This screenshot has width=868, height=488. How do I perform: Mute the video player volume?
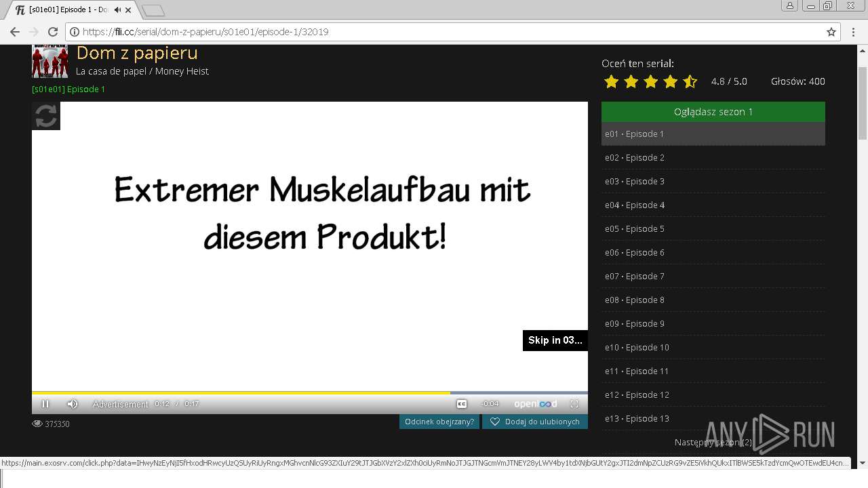tap(72, 404)
